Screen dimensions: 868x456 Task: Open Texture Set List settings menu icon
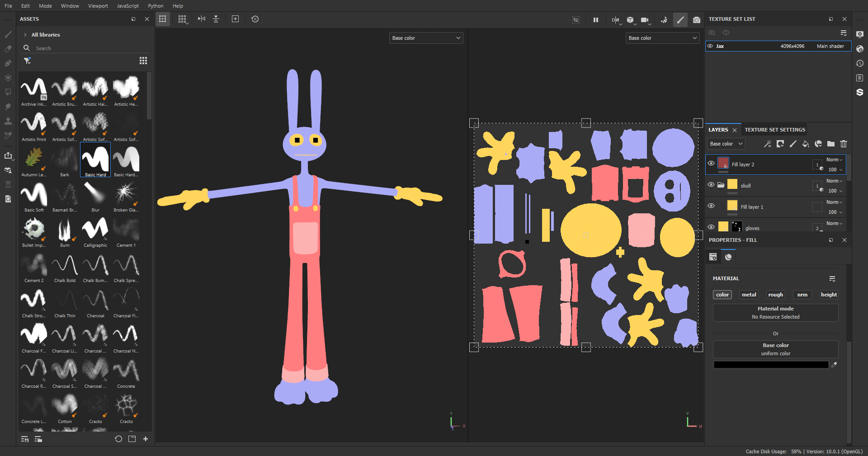(x=844, y=33)
